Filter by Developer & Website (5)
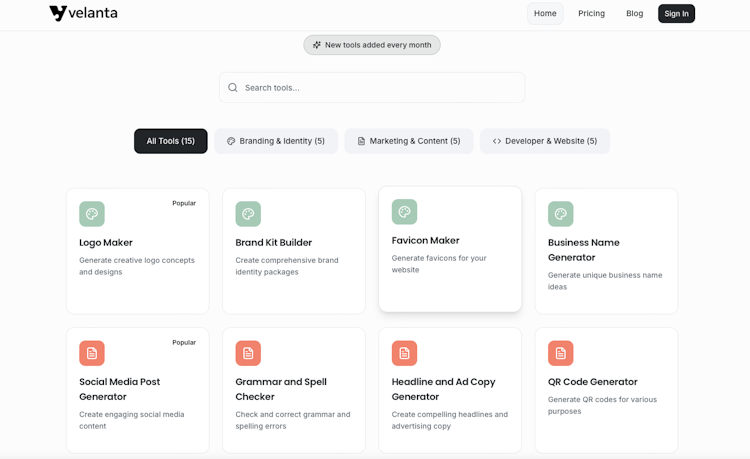The image size is (750, 459). click(x=545, y=141)
